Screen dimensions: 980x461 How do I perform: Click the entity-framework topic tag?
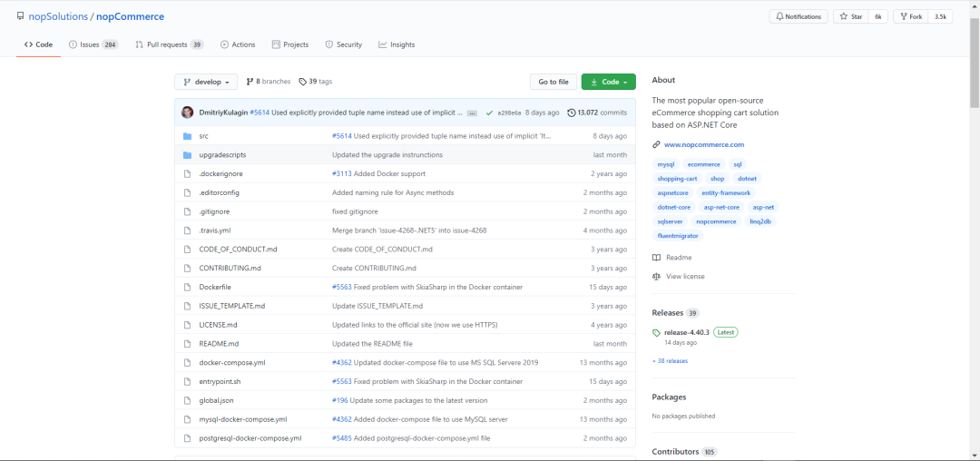click(726, 193)
